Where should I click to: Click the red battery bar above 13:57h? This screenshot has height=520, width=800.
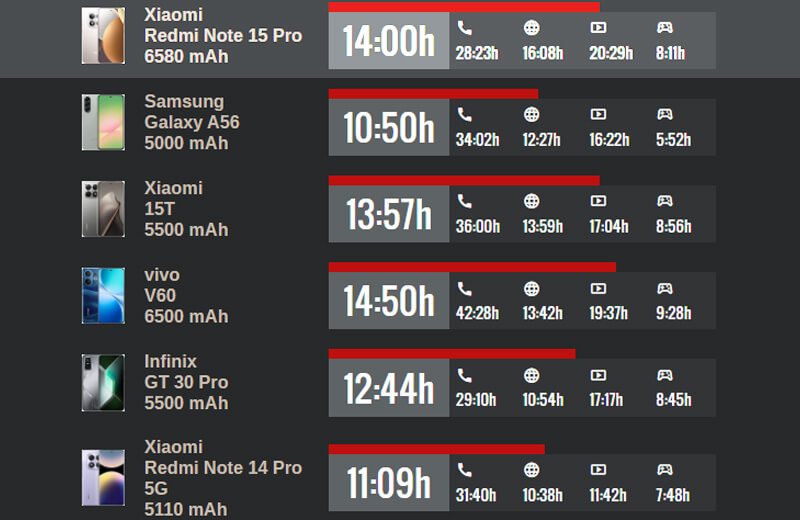pyautogui.click(x=464, y=181)
